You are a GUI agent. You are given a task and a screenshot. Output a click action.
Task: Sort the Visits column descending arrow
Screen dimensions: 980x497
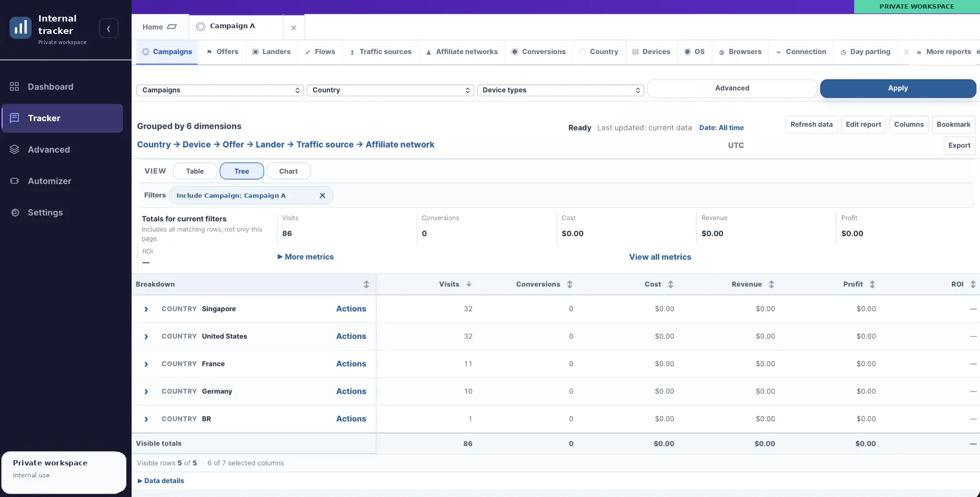coord(469,284)
